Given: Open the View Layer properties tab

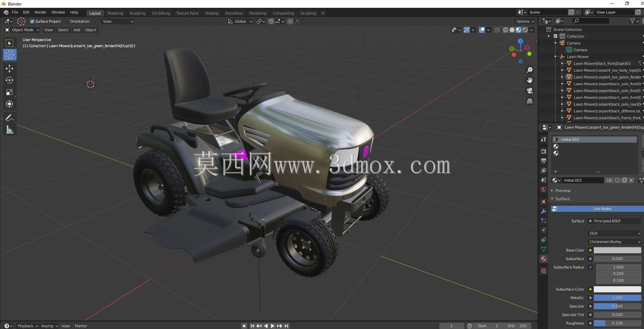Looking at the screenshot, I should point(544,170).
